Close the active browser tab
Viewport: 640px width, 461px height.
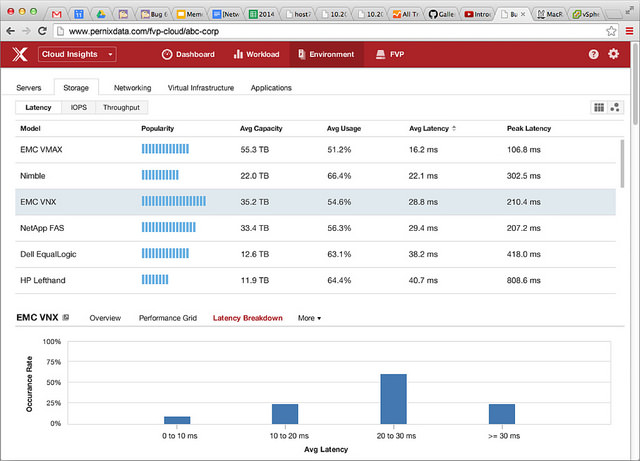click(x=523, y=14)
